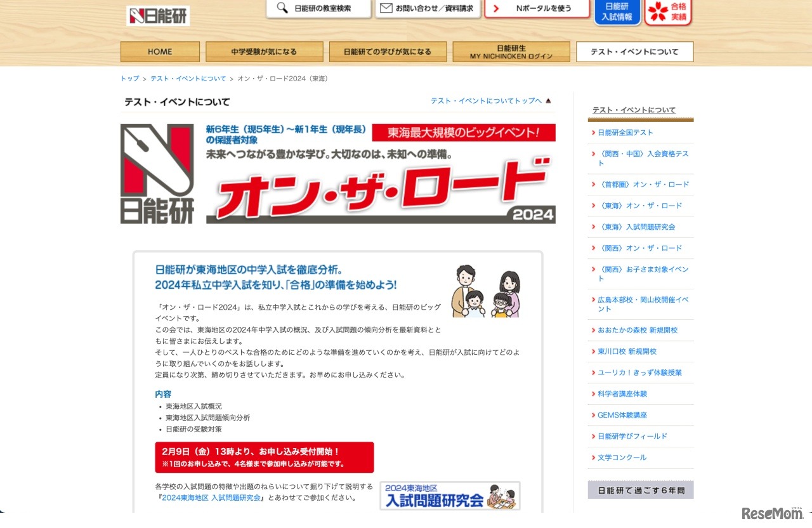Viewport: 812px width, 528px height.
Task: Click the red arrow beside 〈東海〉入試問題研究会
Action: 593,227
